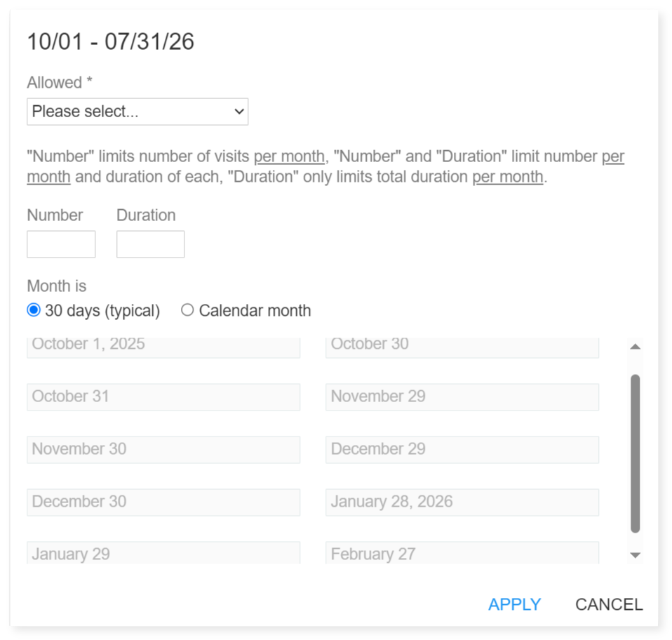Click the CANCEL button
672x640 pixels.
coord(608,604)
